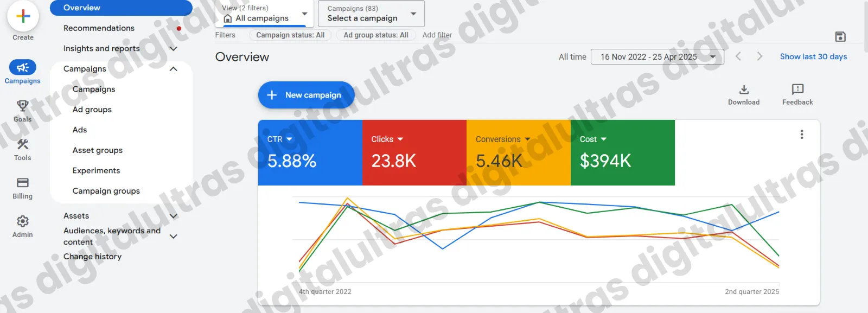Open the scorecard three-dot menu
This screenshot has height=313, width=868.
pyautogui.click(x=801, y=135)
